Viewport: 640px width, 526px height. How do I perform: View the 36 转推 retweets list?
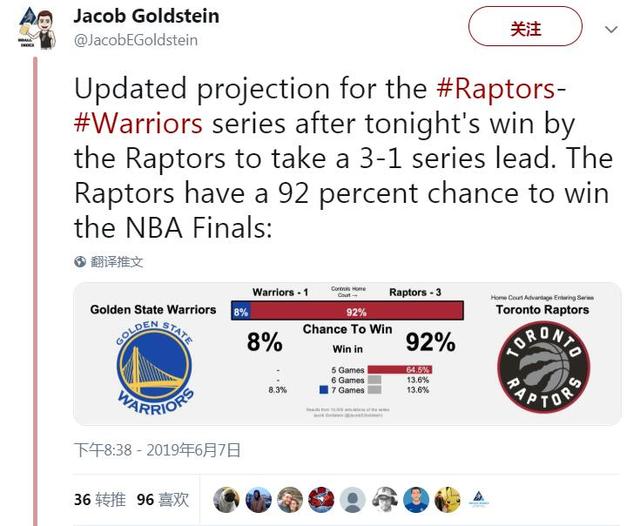[100, 499]
